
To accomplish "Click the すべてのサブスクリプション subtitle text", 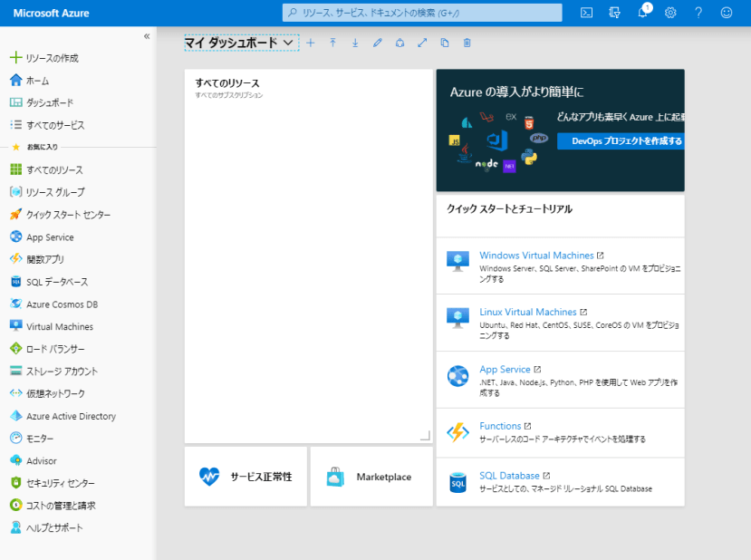I will pyautogui.click(x=229, y=95).
